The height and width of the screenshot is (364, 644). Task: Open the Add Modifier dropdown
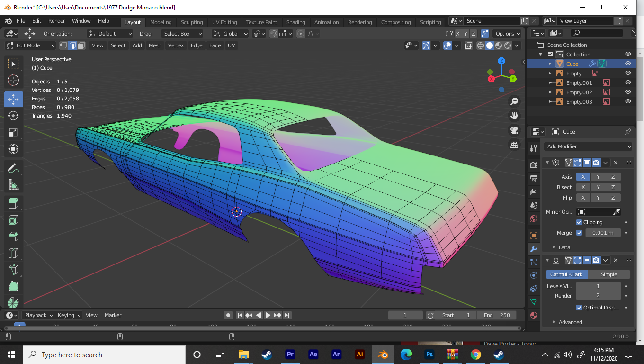click(x=588, y=146)
